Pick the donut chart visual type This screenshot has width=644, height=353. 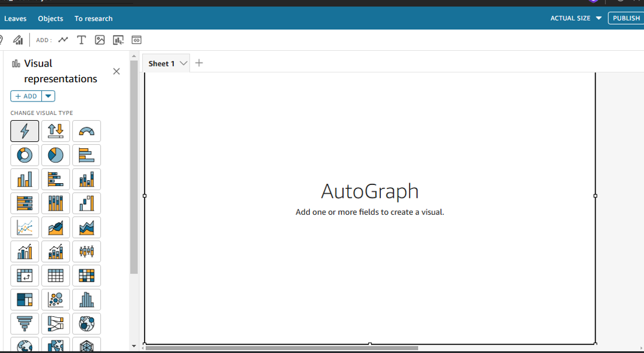coord(24,155)
